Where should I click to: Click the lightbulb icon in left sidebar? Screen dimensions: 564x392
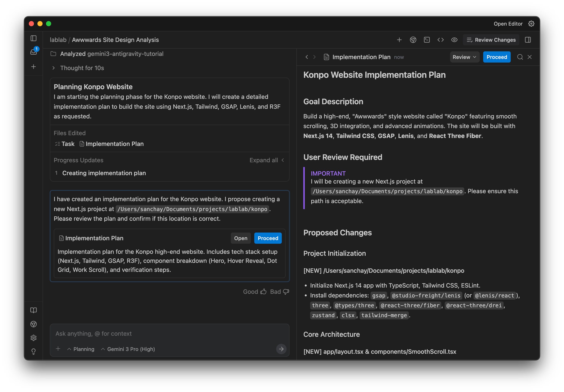click(x=34, y=351)
